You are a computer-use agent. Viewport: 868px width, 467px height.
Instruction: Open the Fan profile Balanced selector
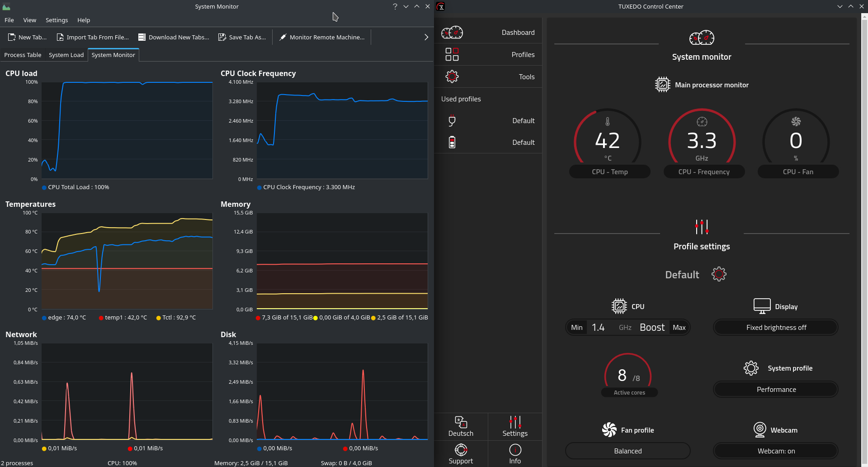(x=627, y=451)
